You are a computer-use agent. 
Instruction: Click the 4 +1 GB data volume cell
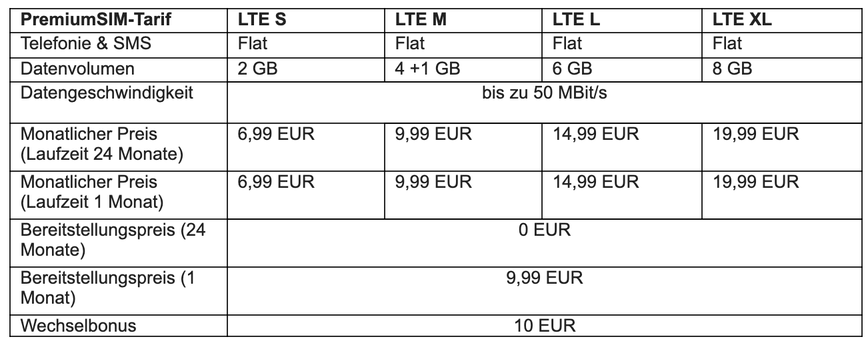click(x=428, y=69)
